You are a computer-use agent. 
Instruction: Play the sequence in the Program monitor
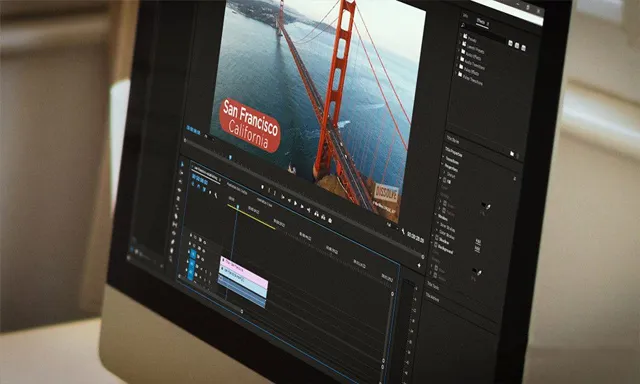tap(295, 203)
